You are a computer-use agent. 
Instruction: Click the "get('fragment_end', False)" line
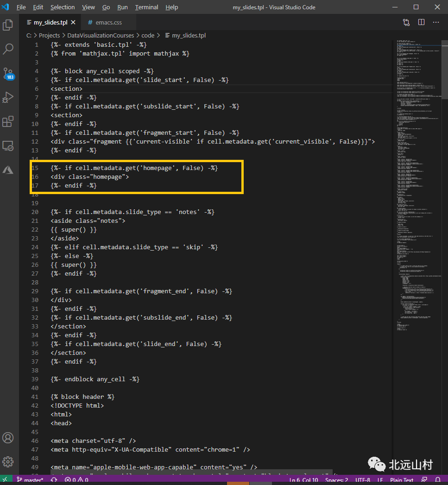point(141,291)
